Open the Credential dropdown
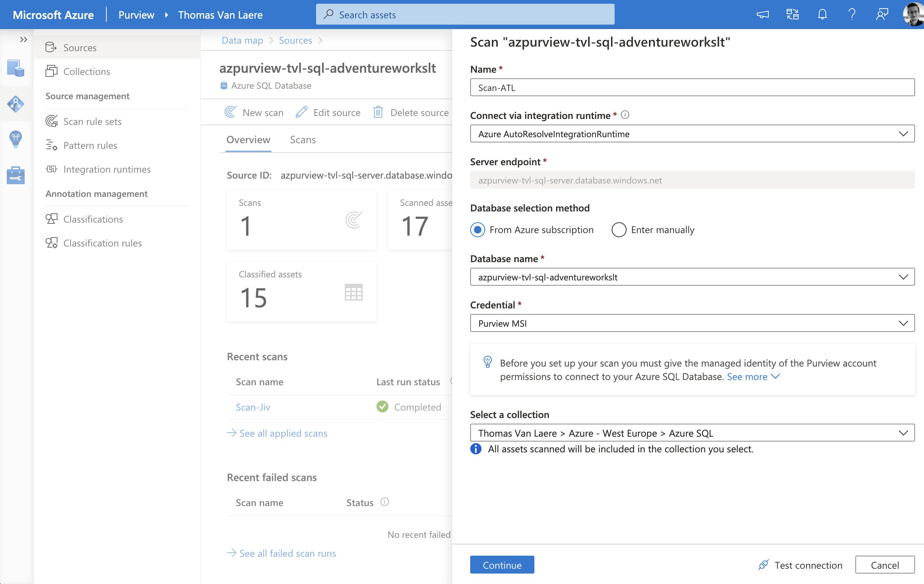This screenshot has width=924, height=584. 692,323
